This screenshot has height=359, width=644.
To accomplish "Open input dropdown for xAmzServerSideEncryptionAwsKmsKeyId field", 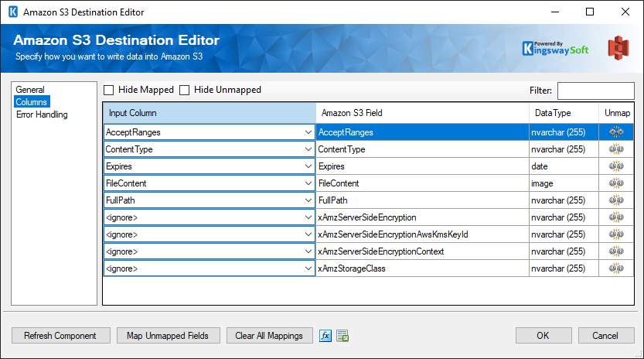I will point(308,234).
